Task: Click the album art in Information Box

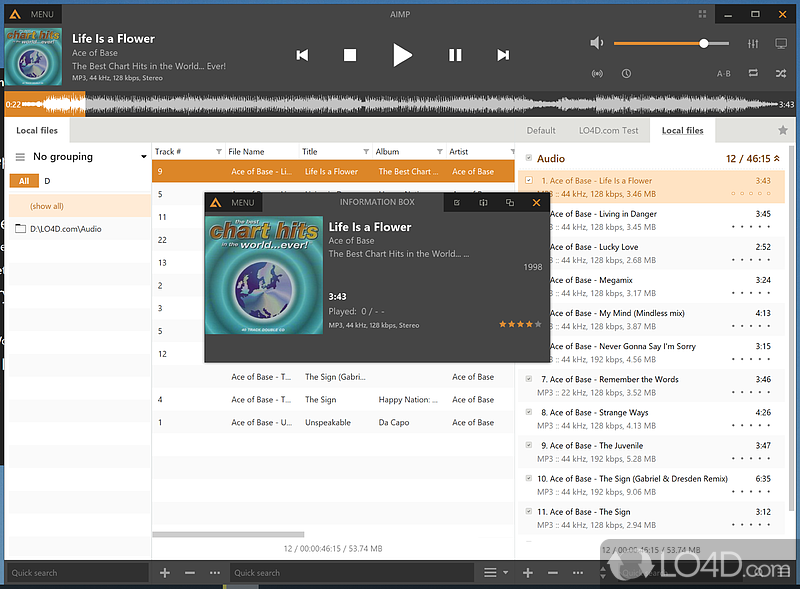Action: click(264, 275)
